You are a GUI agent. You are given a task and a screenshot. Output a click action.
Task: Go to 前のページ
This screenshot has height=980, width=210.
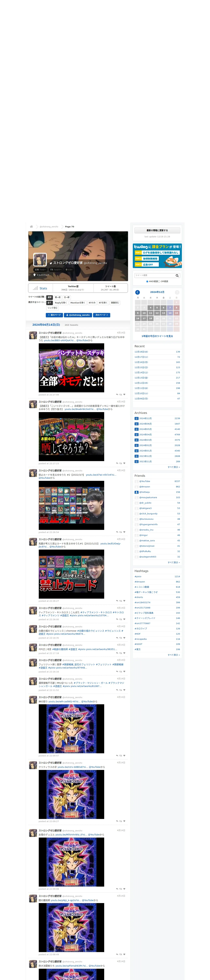point(54,315)
